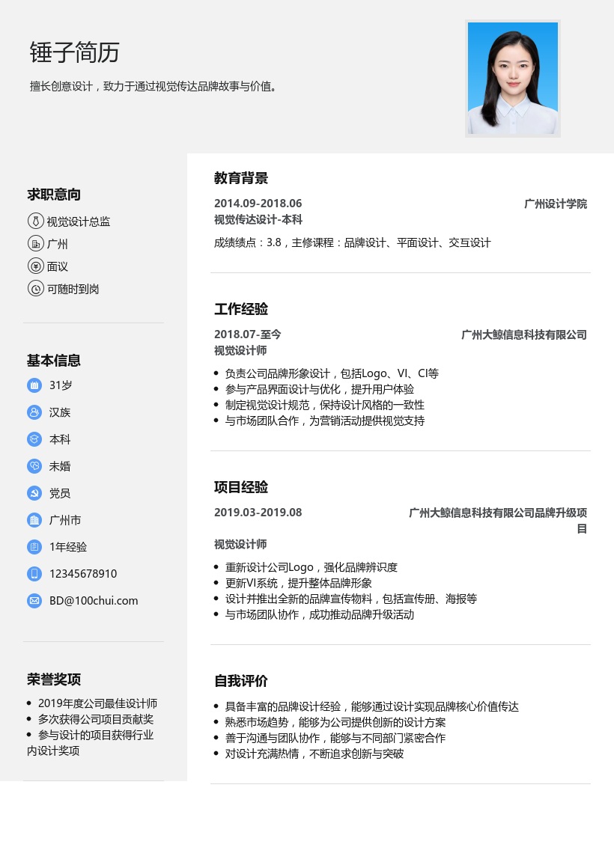Click the building icon next to 广州市
614x868 pixels.
(x=34, y=519)
